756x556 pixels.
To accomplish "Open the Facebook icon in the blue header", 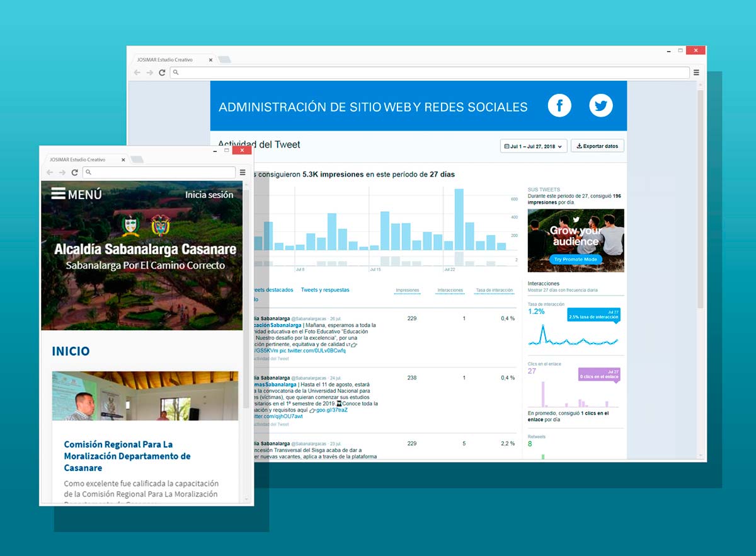I will pos(559,105).
